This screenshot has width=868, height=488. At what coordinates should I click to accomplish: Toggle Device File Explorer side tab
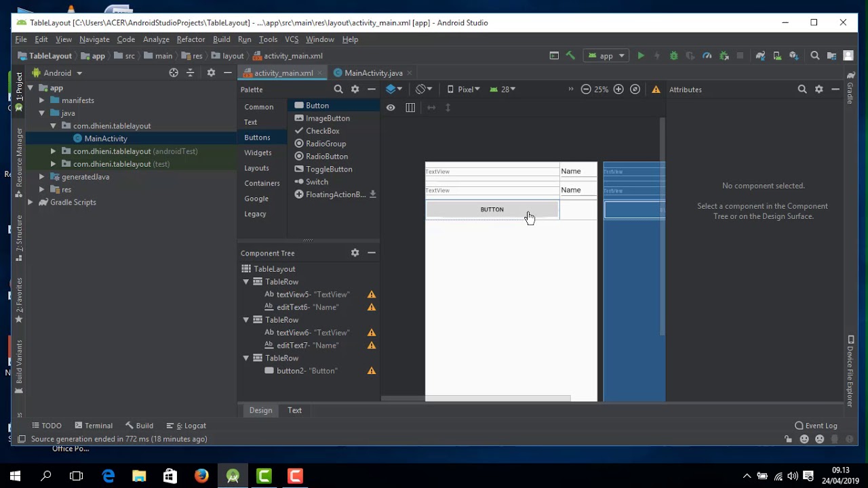850,371
